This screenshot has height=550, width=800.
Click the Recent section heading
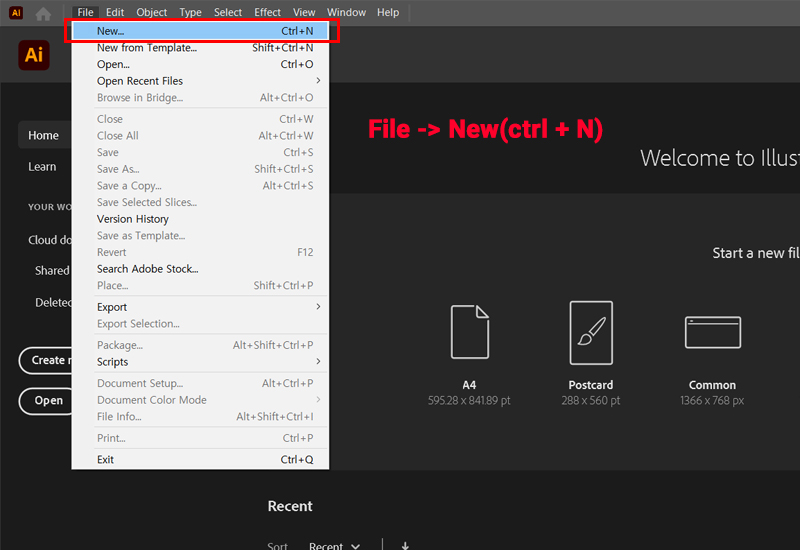click(x=290, y=506)
